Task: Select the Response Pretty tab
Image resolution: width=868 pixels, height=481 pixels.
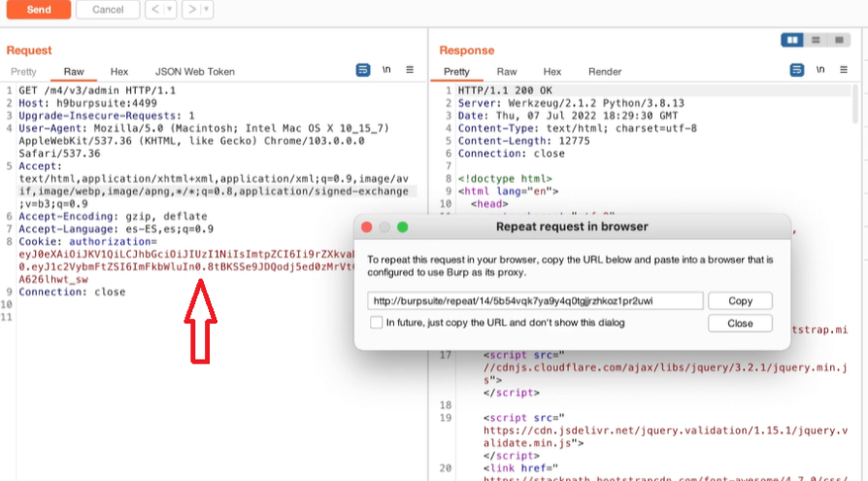Action: [456, 72]
